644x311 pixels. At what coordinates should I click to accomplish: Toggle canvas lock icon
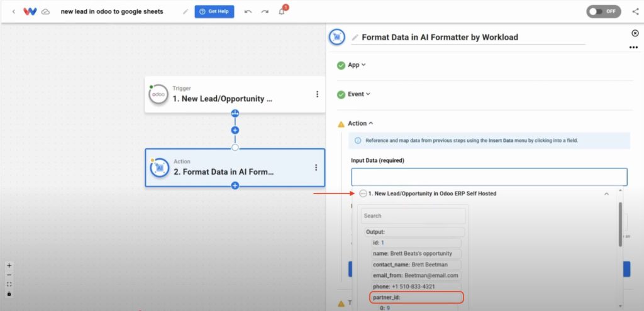pyautogui.click(x=9, y=294)
